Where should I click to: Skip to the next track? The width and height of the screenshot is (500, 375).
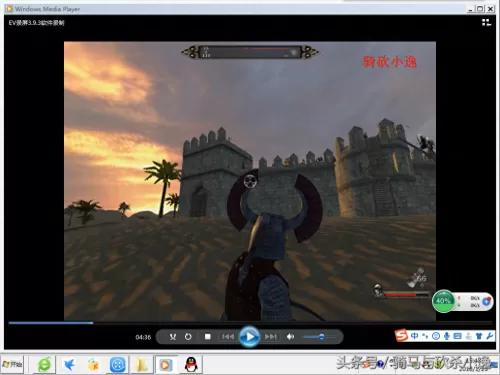pyautogui.click(x=270, y=337)
